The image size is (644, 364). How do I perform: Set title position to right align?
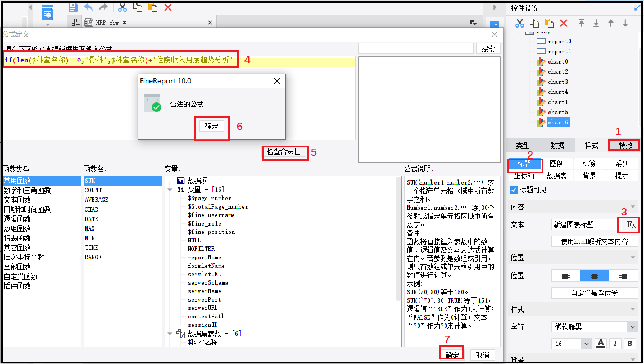[623, 276]
